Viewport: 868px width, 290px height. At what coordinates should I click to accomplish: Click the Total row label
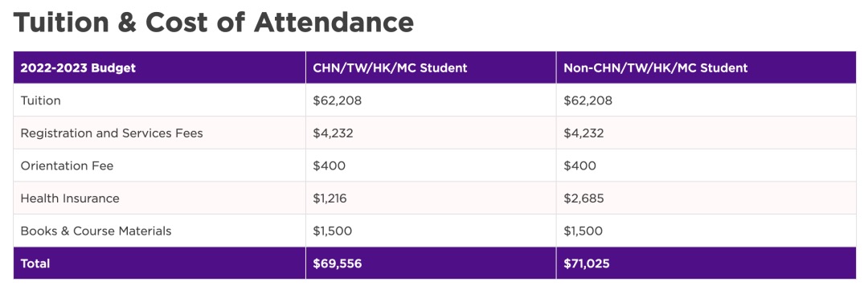click(x=35, y=263)
